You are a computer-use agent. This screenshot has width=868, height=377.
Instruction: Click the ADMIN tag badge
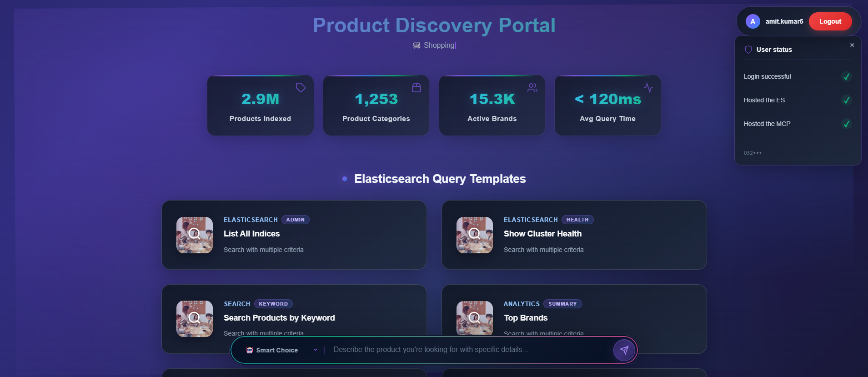pos(296,220)
